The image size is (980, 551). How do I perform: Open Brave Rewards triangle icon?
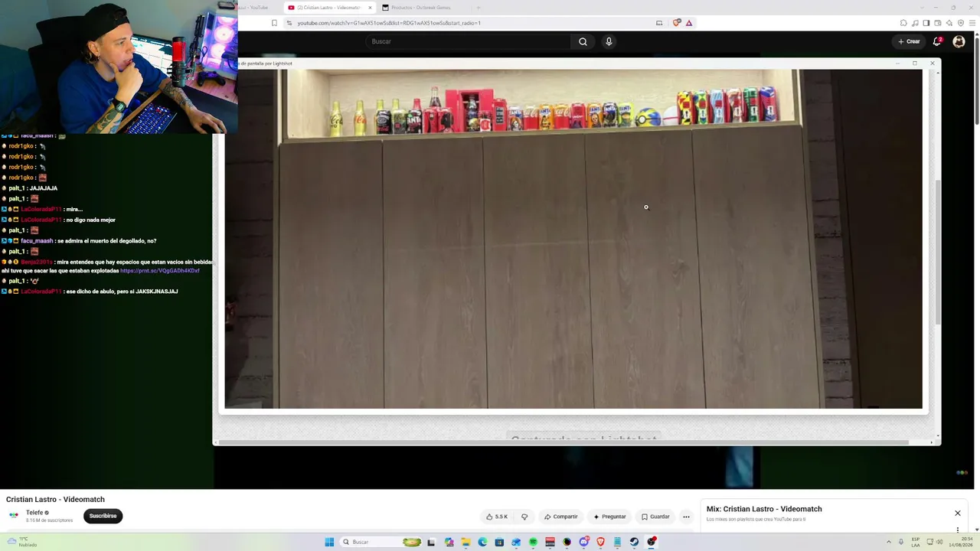[689, 23]
